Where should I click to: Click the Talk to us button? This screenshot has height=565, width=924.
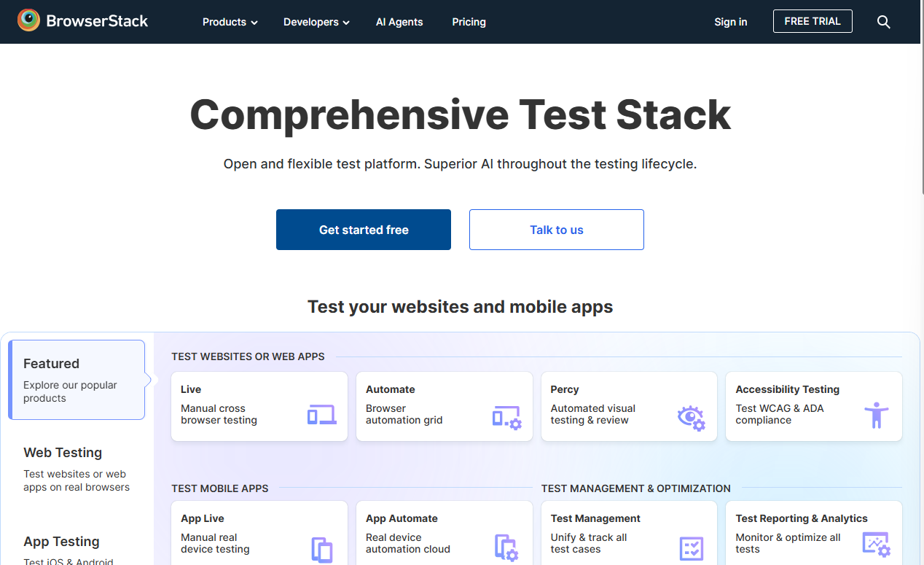pos(556,229)
